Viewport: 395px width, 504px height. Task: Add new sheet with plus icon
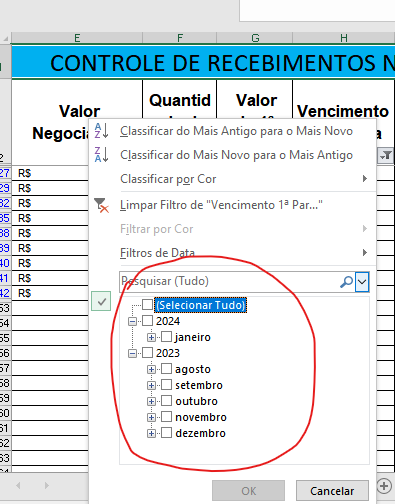384,486
